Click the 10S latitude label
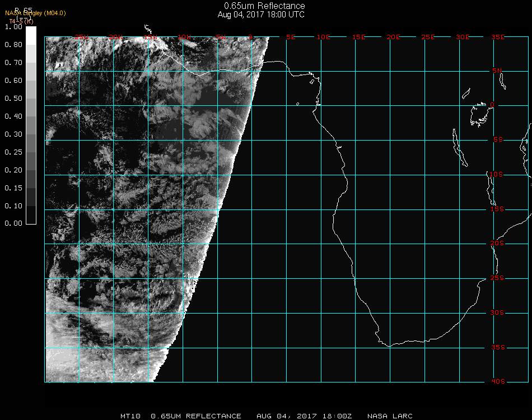Viewport: 532px width, 420px height. (496, 174)
